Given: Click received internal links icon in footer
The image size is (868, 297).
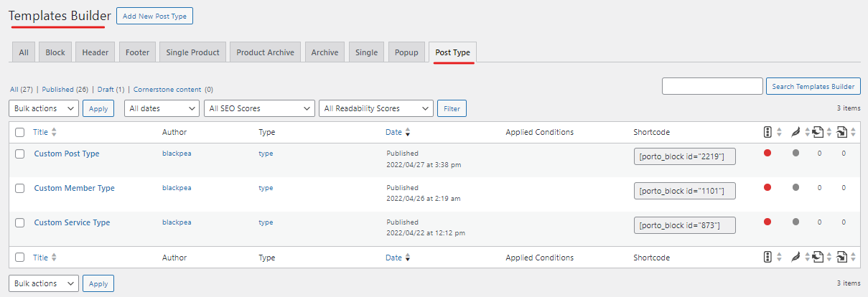Looking at the screenshot, I should click(x=843, y=258).
